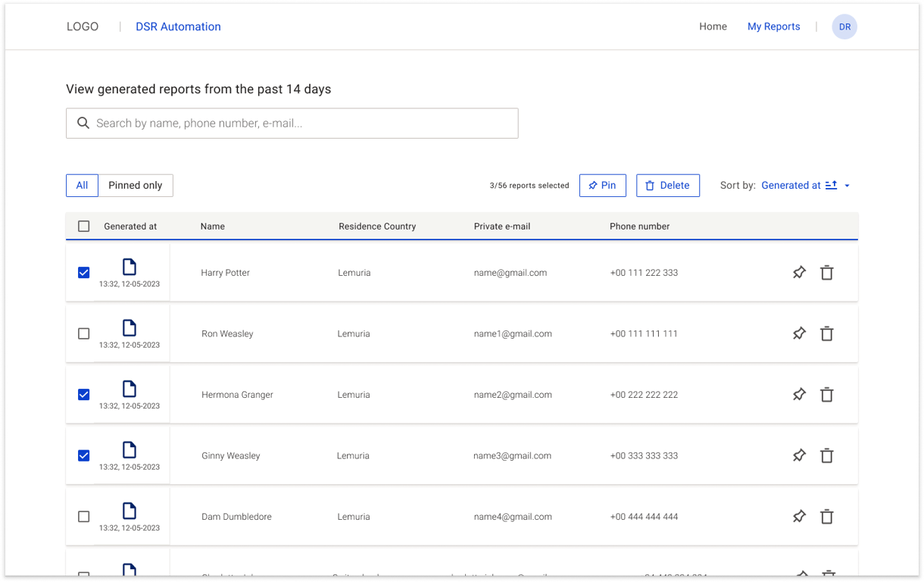Delete Ron Weasley's report using trash icon
This screenshot has width=924, height=582.
[827, 333]
